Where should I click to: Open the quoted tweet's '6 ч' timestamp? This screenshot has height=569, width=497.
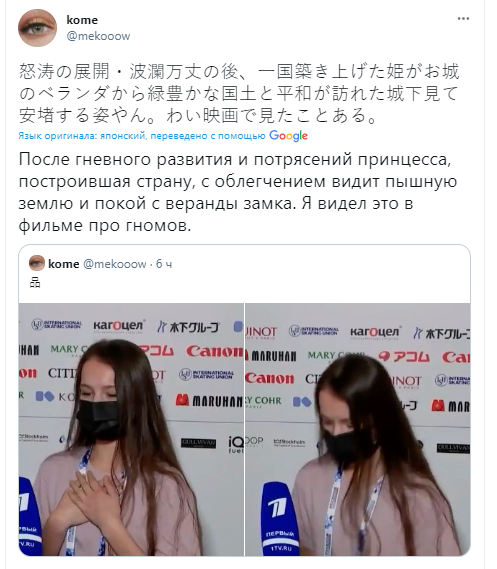click(164, 264)
